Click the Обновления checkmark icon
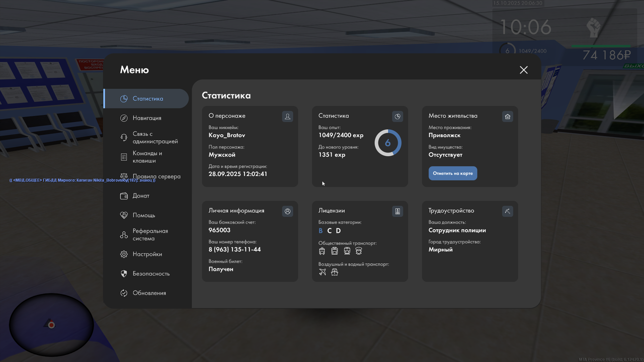Viewport: 644px width, 362px height. click(124, 293)
